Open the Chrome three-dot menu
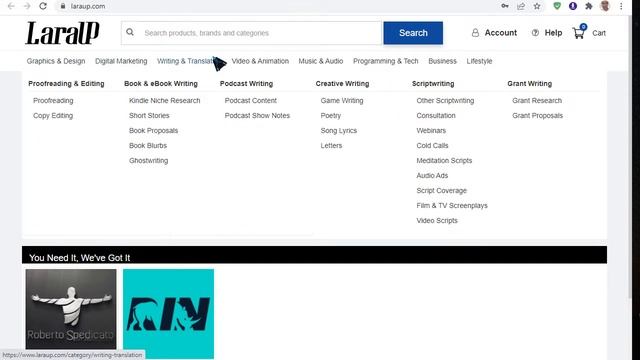 (x=621, y=6)
